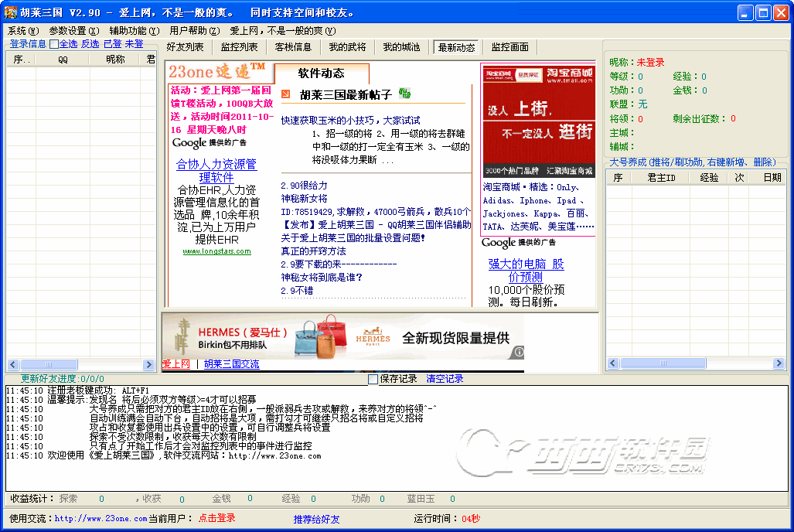Click the 大号养成 horizontal scrollbar thumb

[x=663, y=363]
